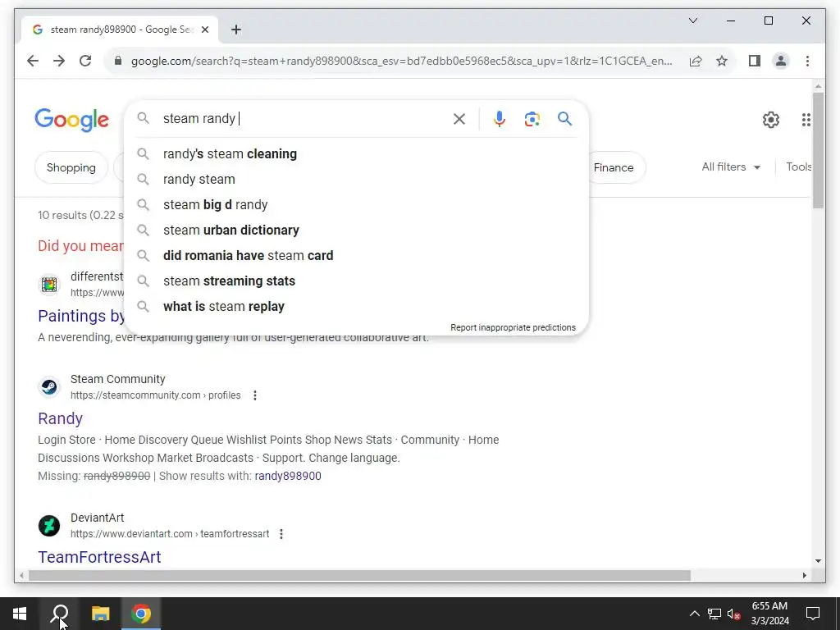Click the horizontal scrollbar thumb

[x=359, y=575]
